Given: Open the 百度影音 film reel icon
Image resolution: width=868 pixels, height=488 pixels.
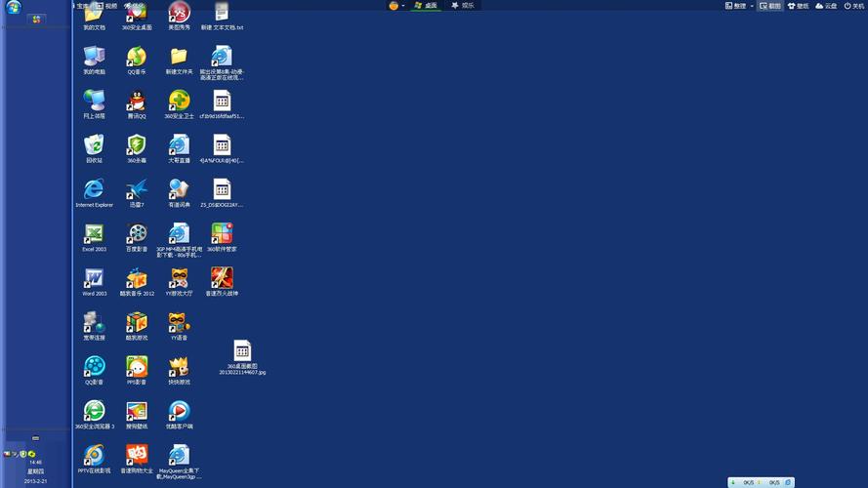Looking at the screenshot, I should click(x=137, y=233).
